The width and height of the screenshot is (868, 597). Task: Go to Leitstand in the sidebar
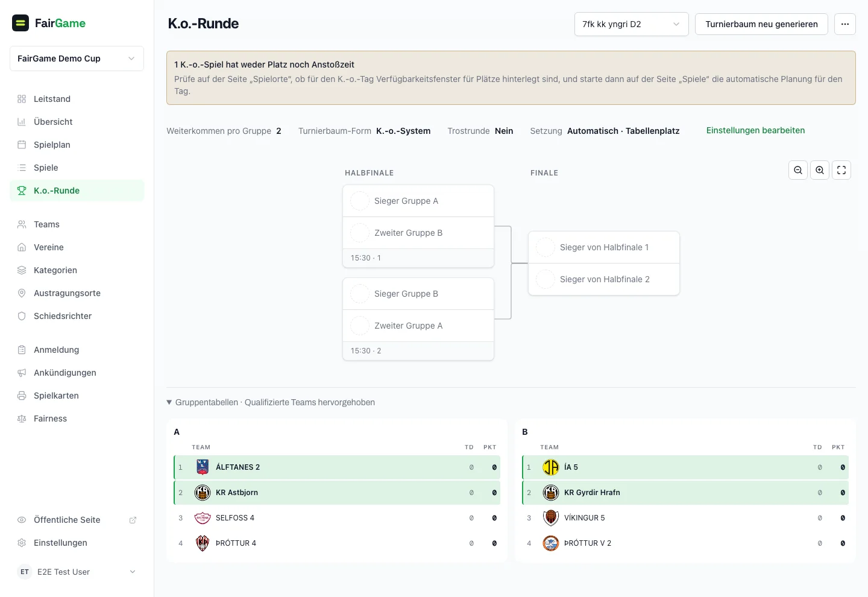click(77, 99)
